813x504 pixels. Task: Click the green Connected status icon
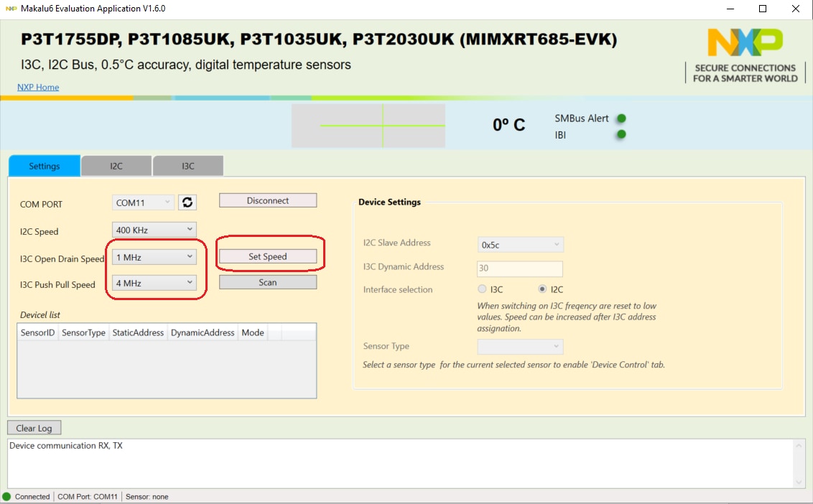pyautogui.click(x=7, y=496)
